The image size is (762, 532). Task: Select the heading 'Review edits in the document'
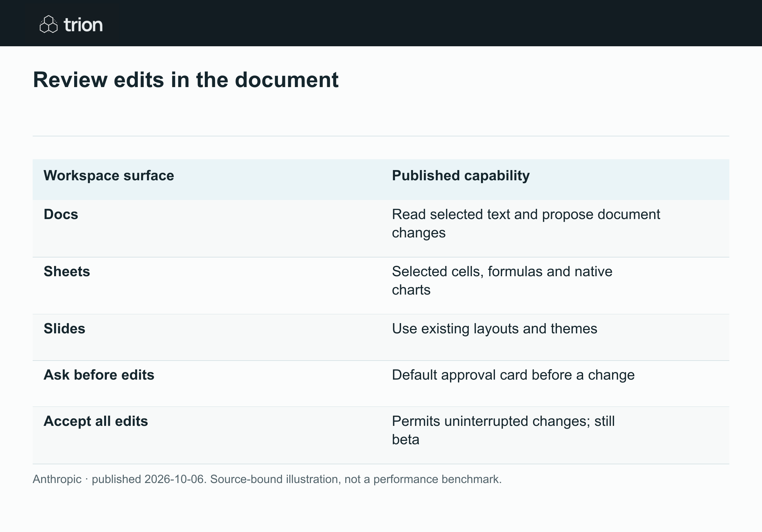point(186,80)
